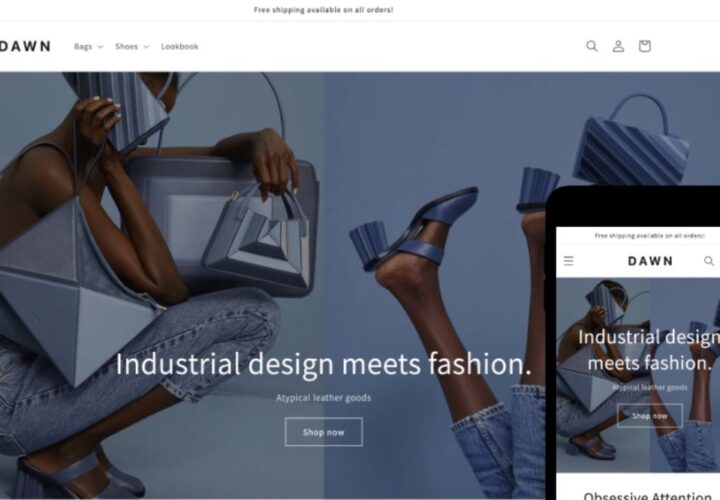The width and height of the screenshot is (720, 500).
Task: Click the mobile hero banner image
Action: coord(638,375)
